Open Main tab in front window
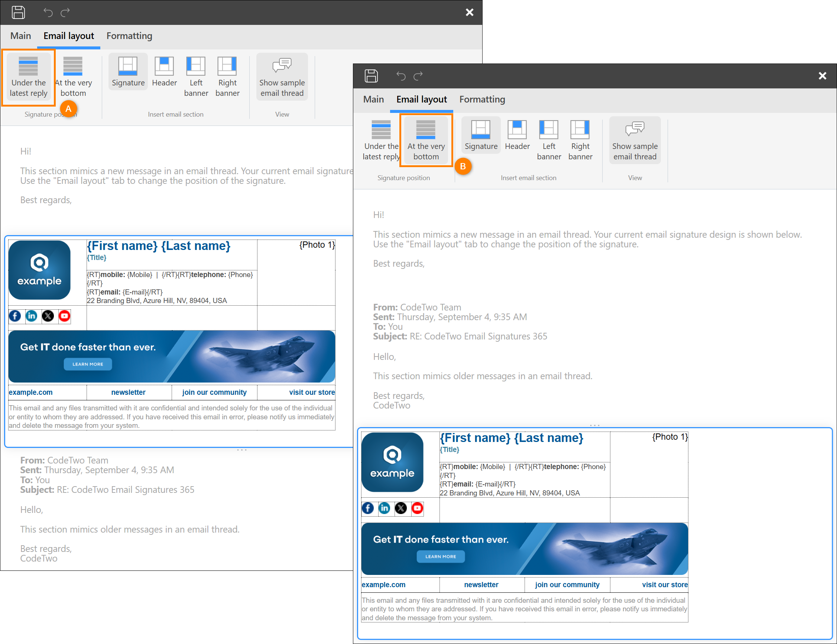This screenshot has width=837, height=644. [x=374, y=100]
